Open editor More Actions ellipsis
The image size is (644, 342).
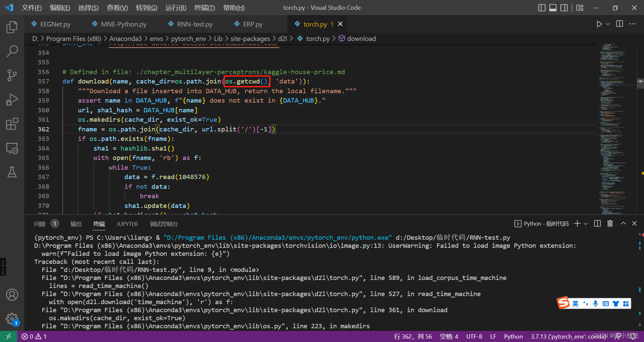coord(632,24)
